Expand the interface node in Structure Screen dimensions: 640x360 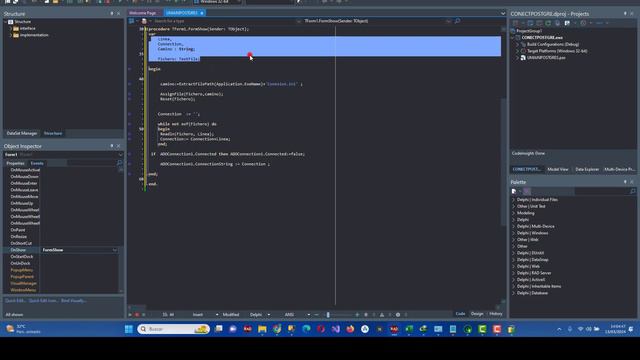pyautogui.click(x=11, y=29)
